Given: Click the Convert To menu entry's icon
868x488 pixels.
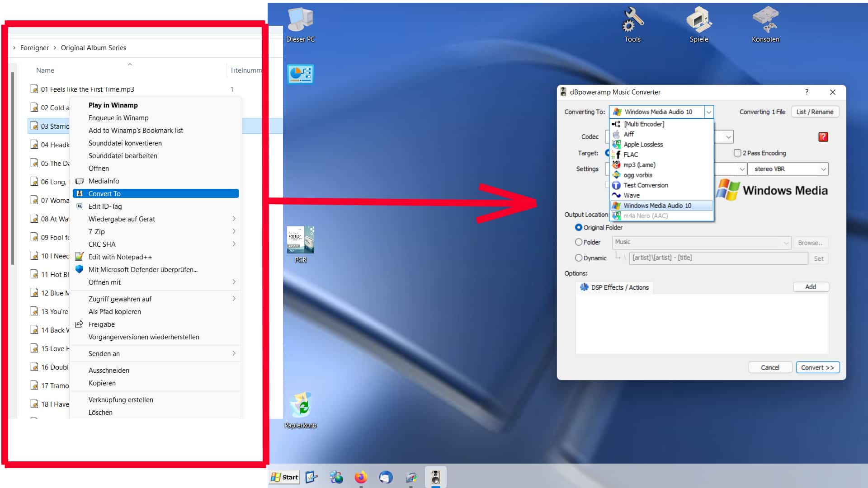Looking at the screenshot, I should click(x=80, y=193).
